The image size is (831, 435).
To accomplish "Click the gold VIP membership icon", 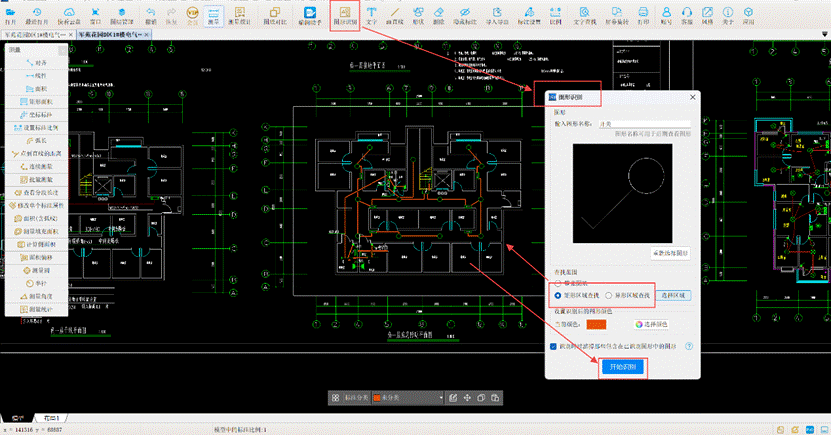I will pos(192,15).
